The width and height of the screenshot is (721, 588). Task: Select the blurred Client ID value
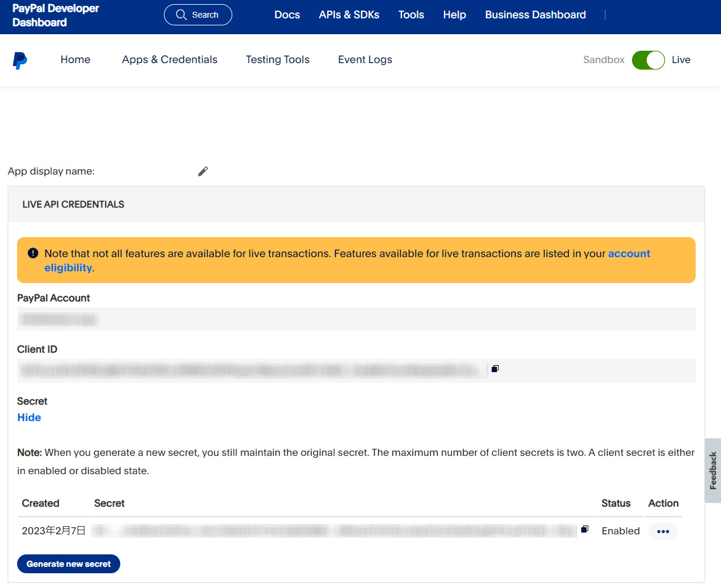pyautogui.click(x=252, y=370)
